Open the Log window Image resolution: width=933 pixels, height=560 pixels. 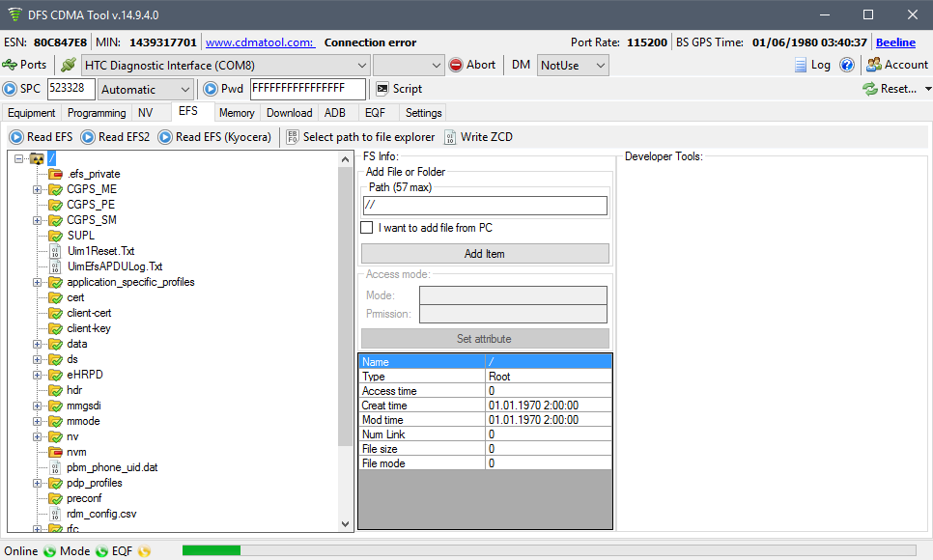[812, 65]
